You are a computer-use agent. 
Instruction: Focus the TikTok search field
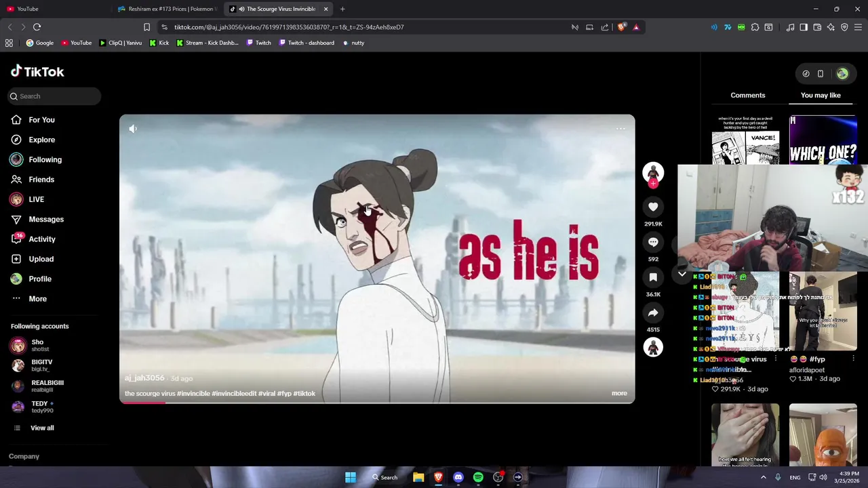[x=54, y=96]
